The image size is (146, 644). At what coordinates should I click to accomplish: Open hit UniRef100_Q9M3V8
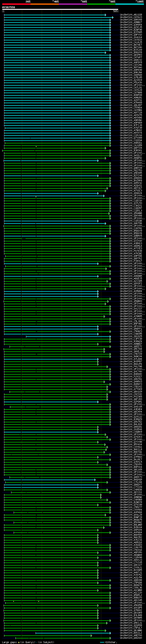pyautogui.click(x=131, y=20)
